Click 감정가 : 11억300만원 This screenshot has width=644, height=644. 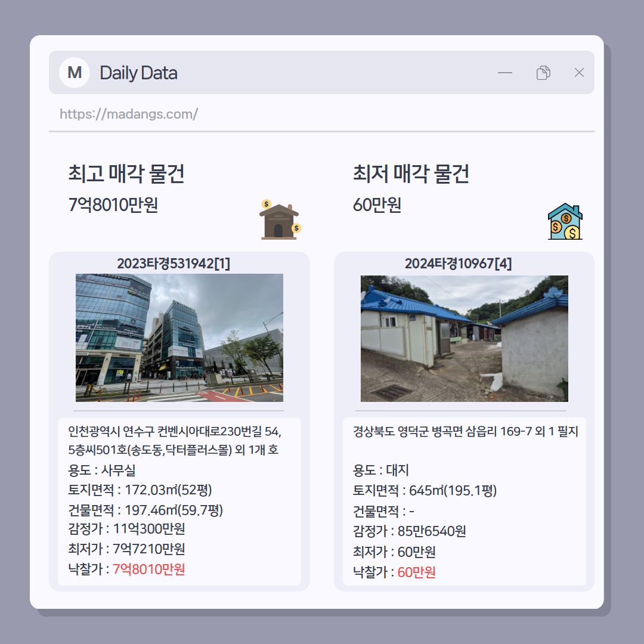126,528
